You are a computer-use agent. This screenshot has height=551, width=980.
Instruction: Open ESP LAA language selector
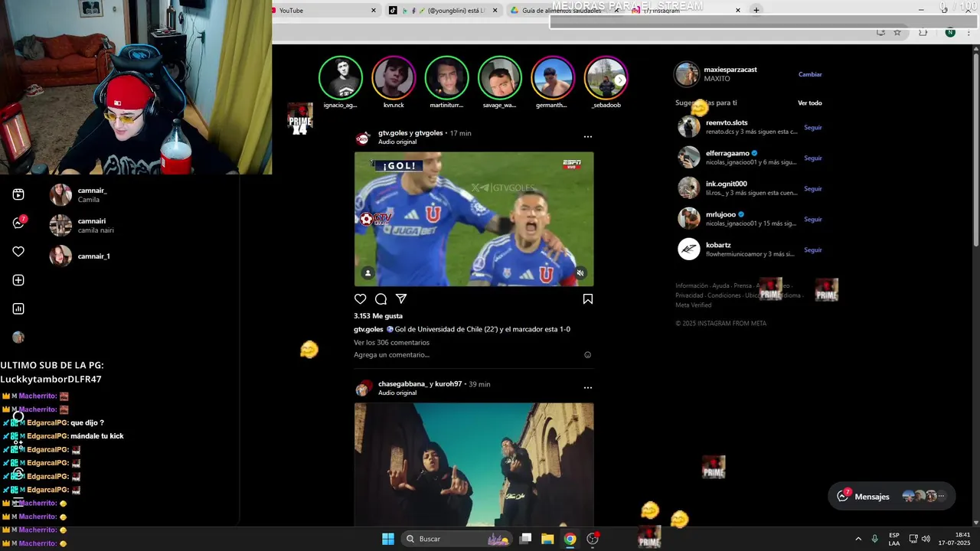[894, 539]
